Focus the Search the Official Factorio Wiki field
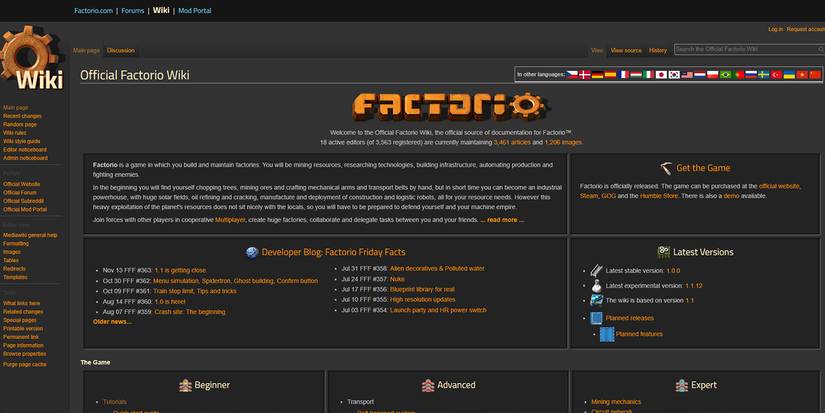Screen dimensions: 825x413 point(743,49)
